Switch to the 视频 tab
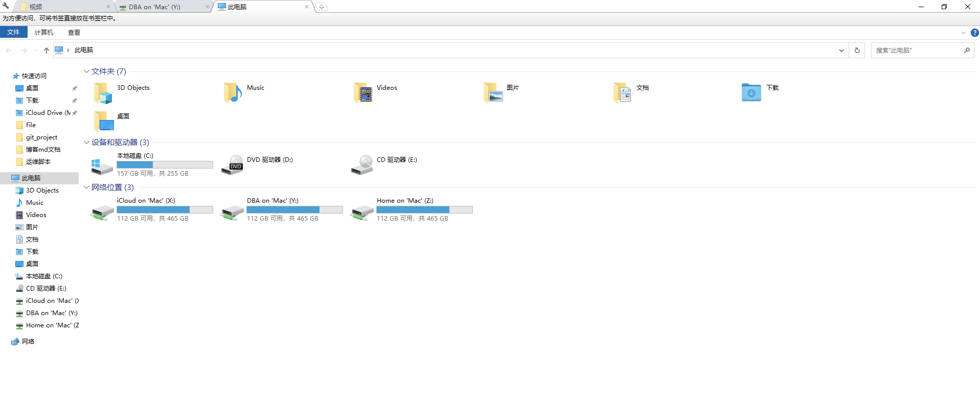This screenshot has width=980, height=404. point(64,7)
